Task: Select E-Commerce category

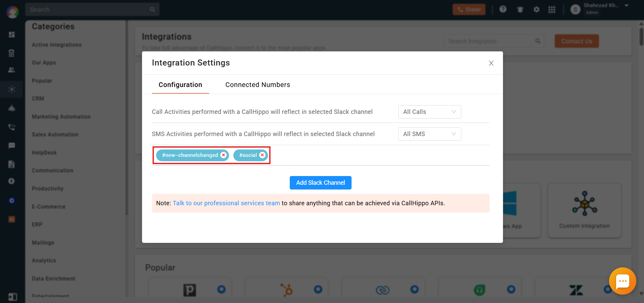Action: pyautogui.click(x=49, y=207)
